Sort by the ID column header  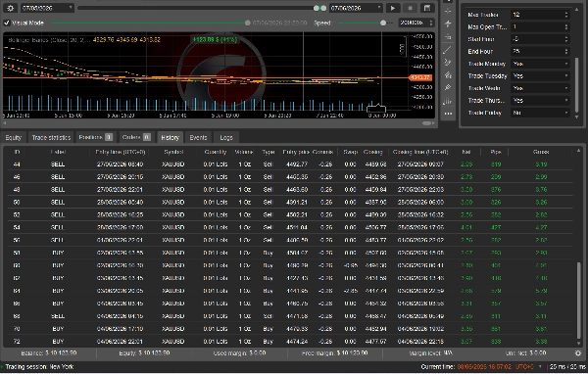tap(17, 152)
